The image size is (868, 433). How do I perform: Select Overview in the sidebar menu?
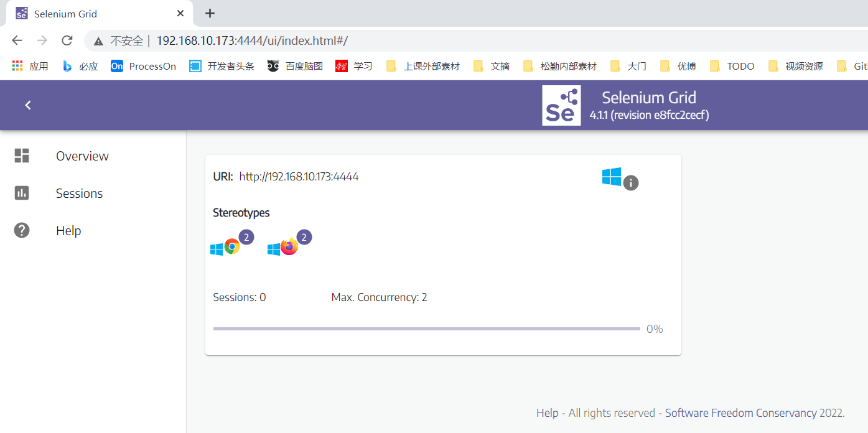coord(82,156)
